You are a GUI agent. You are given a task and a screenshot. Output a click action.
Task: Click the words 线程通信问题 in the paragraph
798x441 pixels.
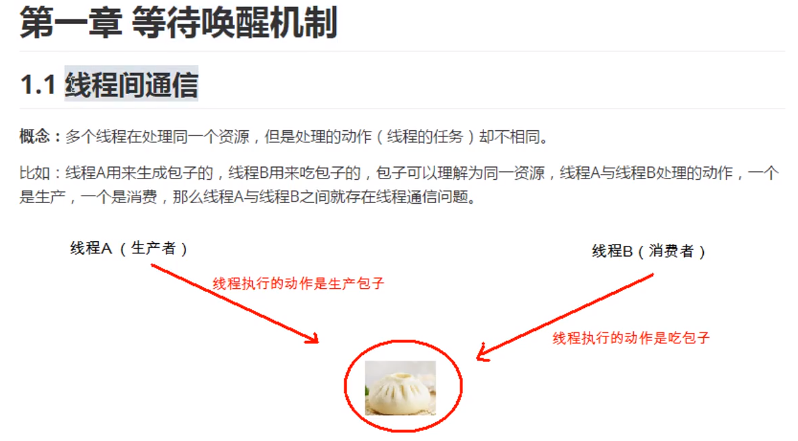coord(421,197)
